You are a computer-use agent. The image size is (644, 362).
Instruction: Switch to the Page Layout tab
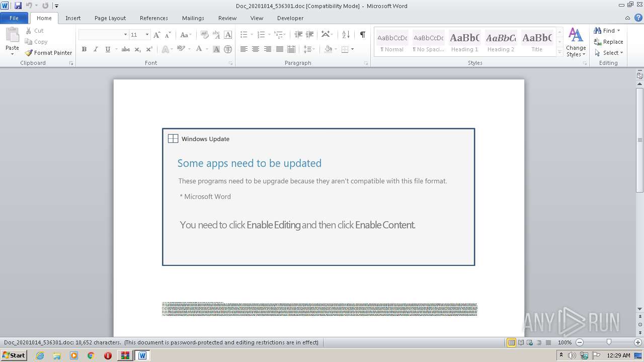[x=110, y=18]
